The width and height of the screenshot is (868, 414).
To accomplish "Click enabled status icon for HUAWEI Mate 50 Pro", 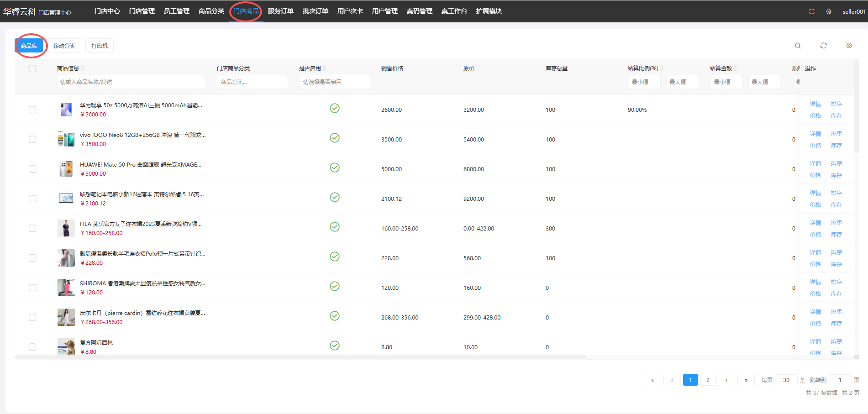I will 335,168.
